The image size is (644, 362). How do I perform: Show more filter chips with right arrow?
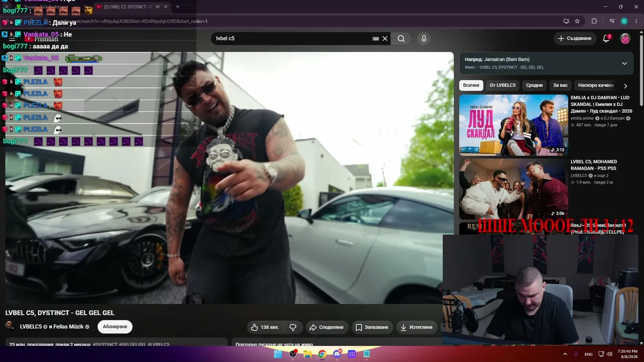[625, 86]
